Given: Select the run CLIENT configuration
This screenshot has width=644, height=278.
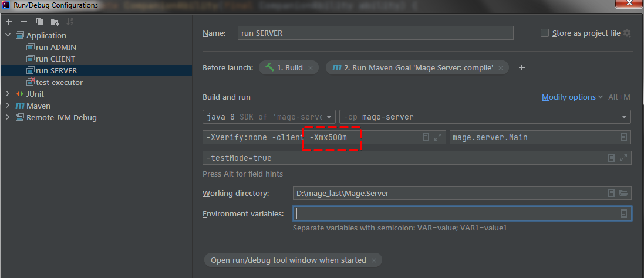Looking at the screenshot, I should point(55,59).
